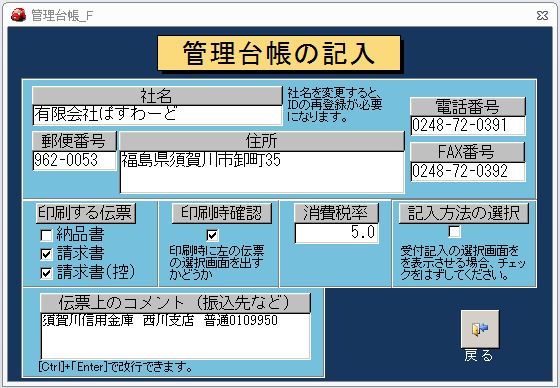The height and width of the screenshot is (388, 560).
Task: Click the 管理台帳の記入 title banner
Action: [279, 53]
